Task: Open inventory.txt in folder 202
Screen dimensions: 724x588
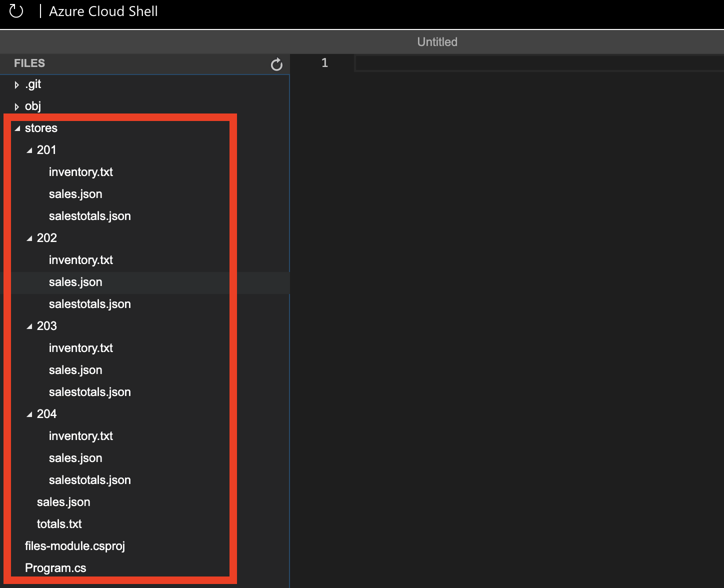Action: point(81,260)
